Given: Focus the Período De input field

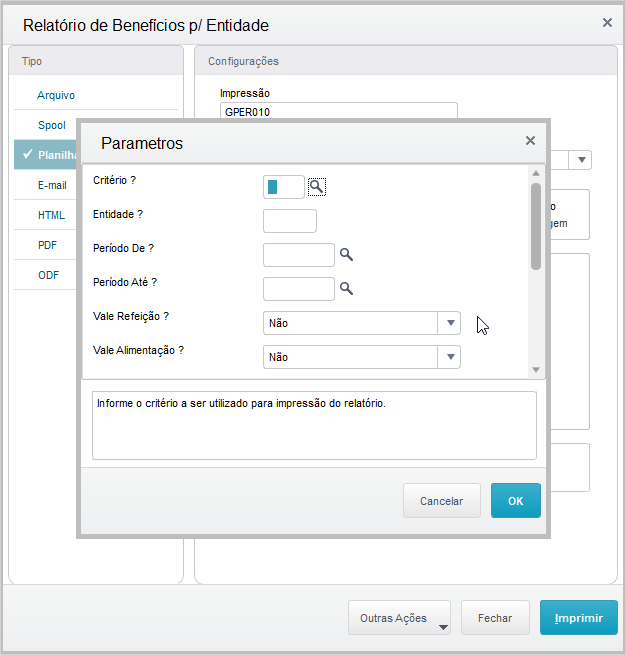Looking at the screenshot, I should tap(299, 255).
